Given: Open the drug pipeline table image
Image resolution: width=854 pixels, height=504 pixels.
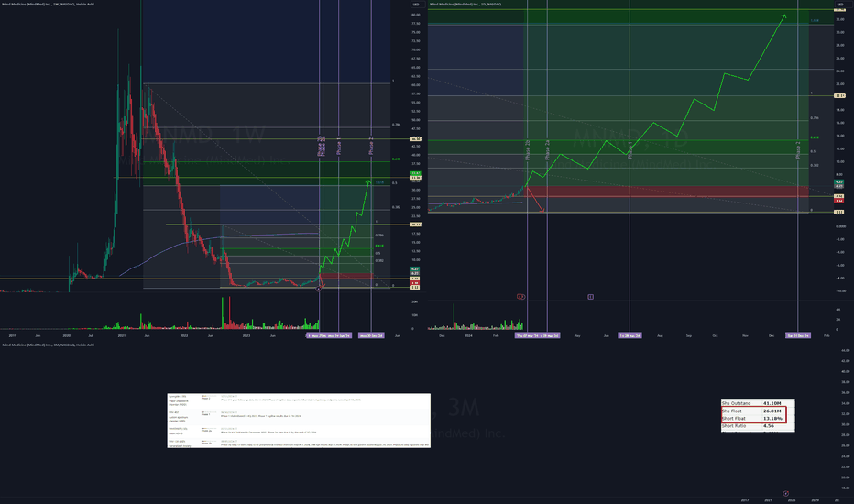Looking at the screenshot, I should point(299,421).
